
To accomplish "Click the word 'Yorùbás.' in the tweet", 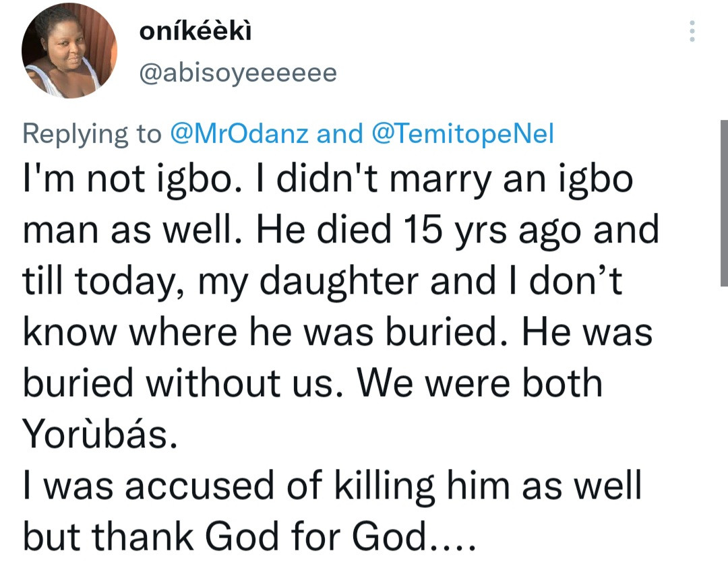I will point(100,435).
